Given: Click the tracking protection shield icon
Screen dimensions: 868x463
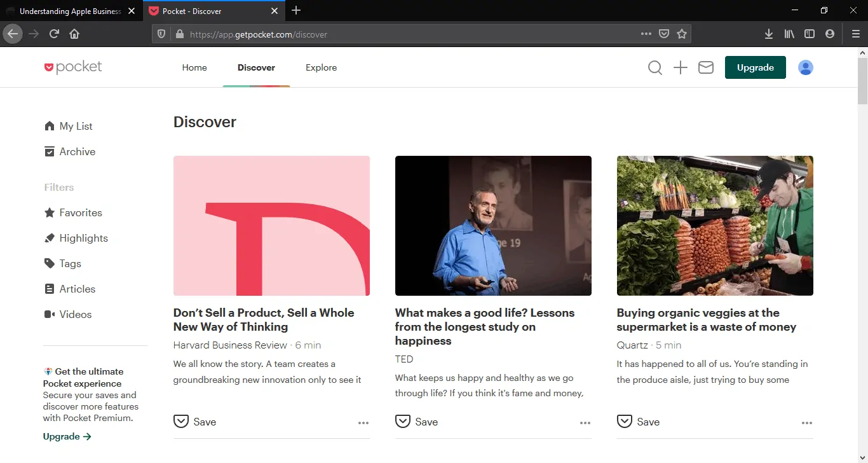Looking at the screenshot, I should tap(161, 34).
